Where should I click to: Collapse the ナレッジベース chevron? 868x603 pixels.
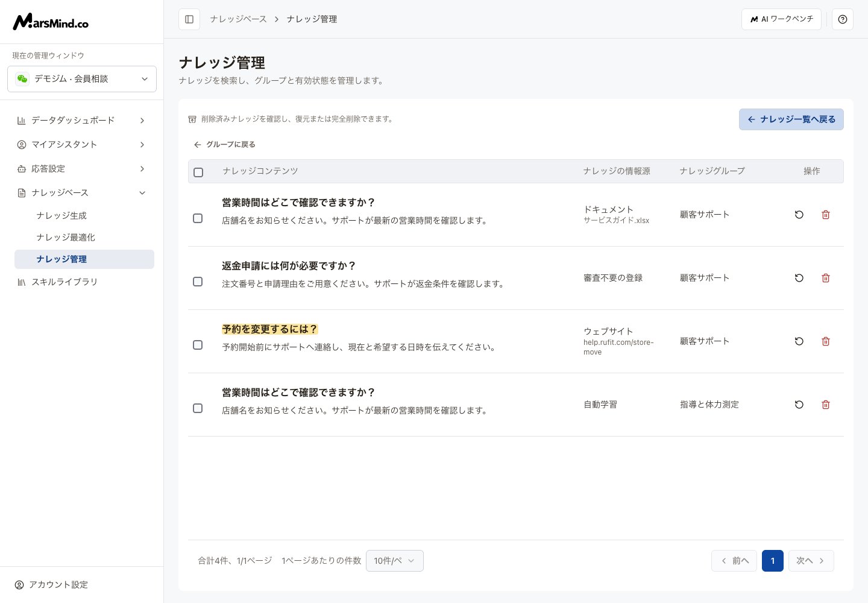click(142, 193)
